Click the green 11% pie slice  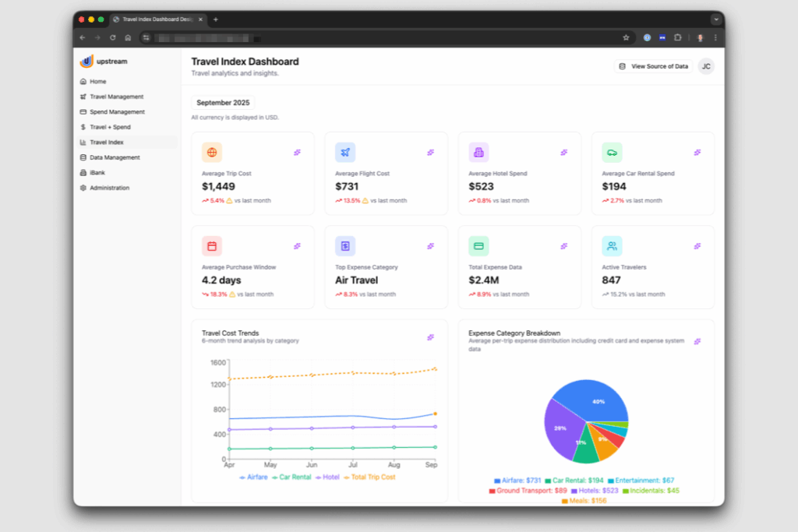[x=584, y=446]
